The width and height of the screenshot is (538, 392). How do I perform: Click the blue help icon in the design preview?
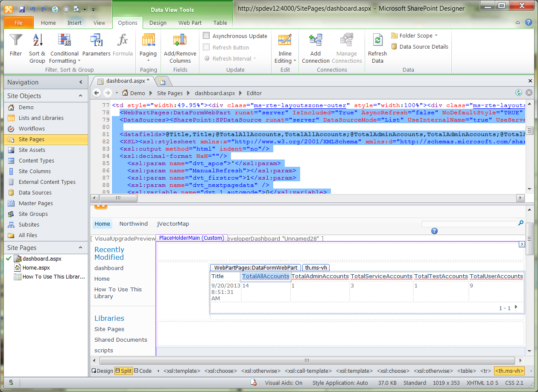coord(434,231)
